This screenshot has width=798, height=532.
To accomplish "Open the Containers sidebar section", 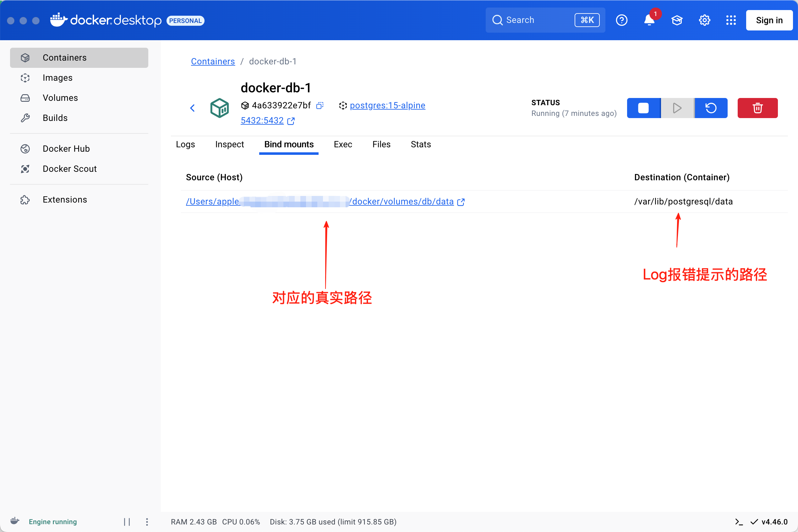I will pos(79,58).
